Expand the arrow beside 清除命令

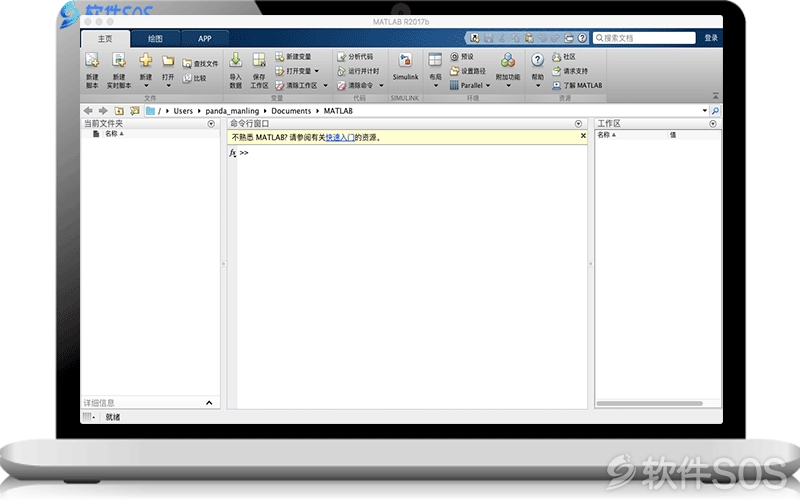pyautogui.click(x=381, y=86)
